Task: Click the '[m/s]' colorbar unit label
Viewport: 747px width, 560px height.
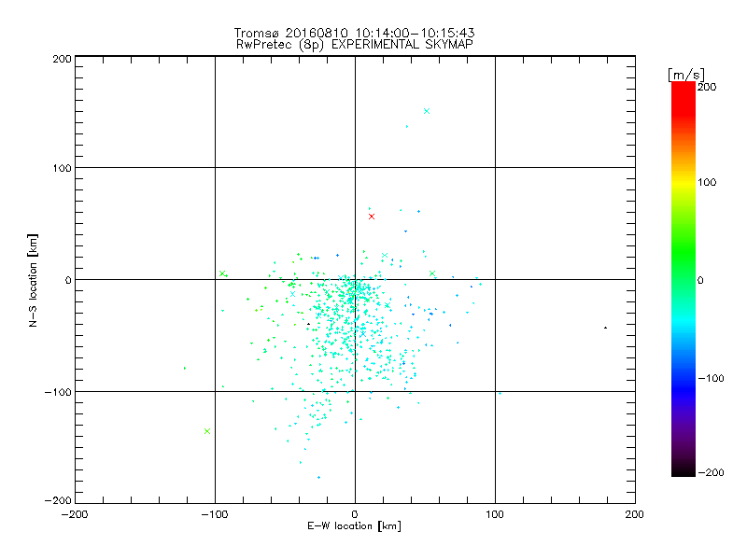Action: [x=686, y=75]
